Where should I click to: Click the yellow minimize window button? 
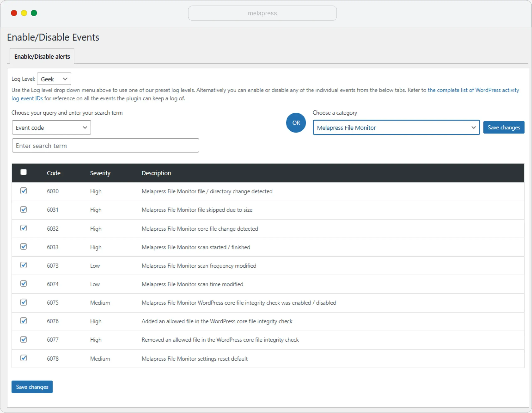24,13
